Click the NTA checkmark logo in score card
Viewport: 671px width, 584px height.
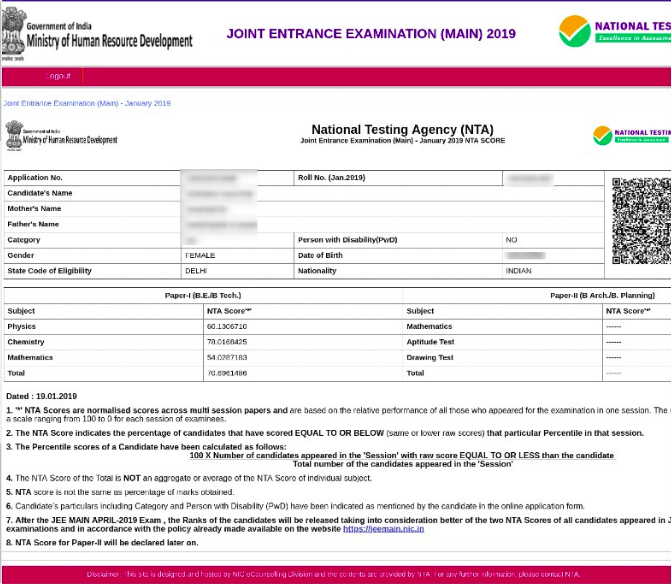(603, 135)
